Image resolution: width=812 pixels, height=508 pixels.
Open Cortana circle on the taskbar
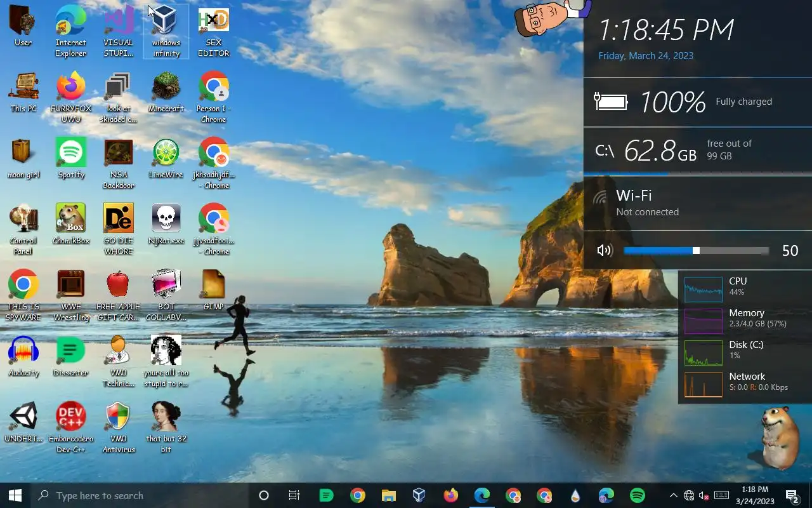tap(264, 495)
